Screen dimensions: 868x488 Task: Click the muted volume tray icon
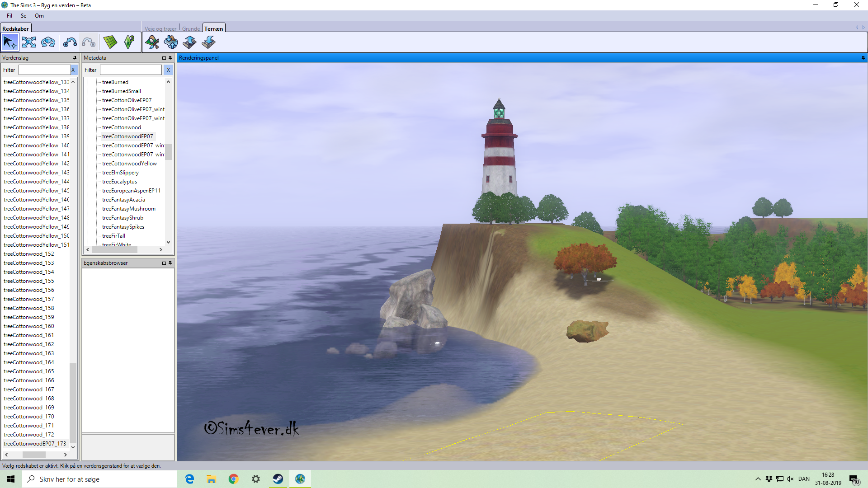point(790,479)
